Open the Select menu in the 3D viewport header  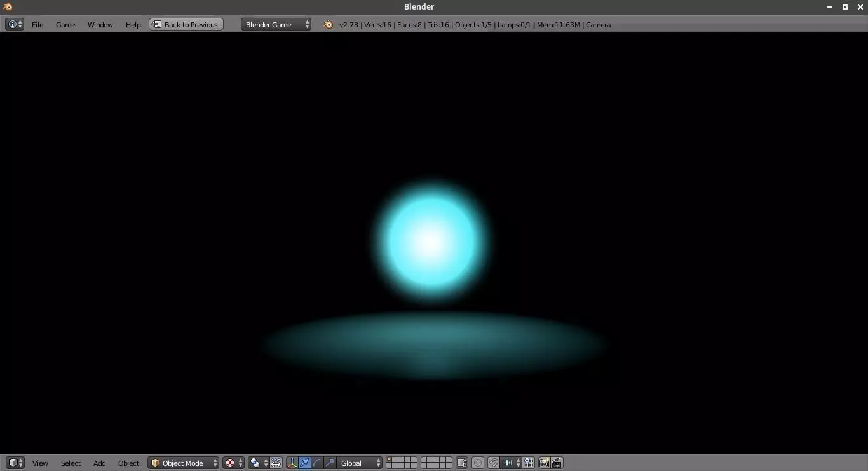click(71, 463)
